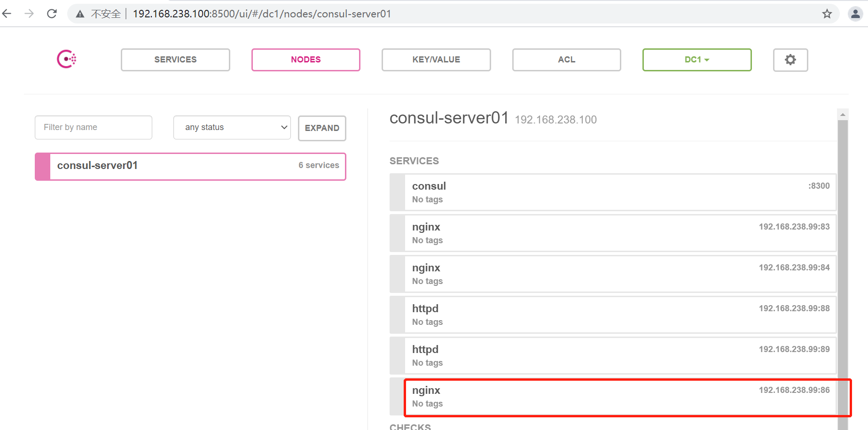Image resolution: width=868 pixels, height=430 pixels.
Task: Click the browser forward arrow
Action: 29,14
